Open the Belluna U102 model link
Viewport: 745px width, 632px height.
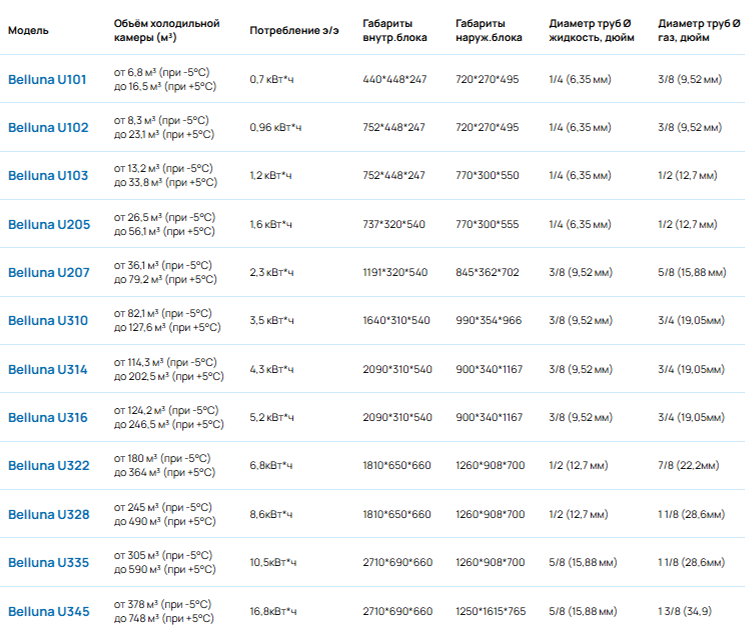coord(48,127)
